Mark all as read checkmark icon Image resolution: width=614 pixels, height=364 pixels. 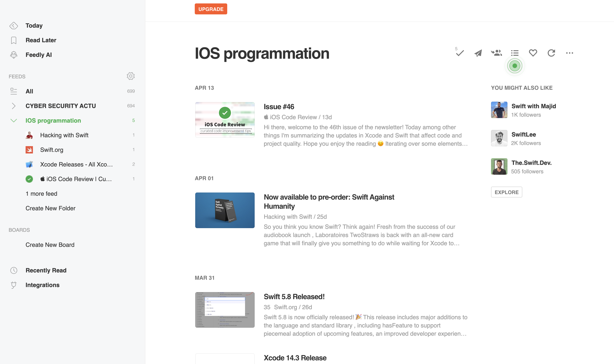pos(459,53)
